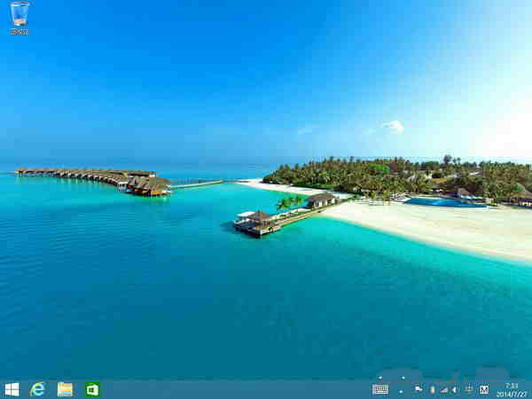532x399 pixels.
Task: Click the 2014/7/27 date text
Action: point(512,395)
